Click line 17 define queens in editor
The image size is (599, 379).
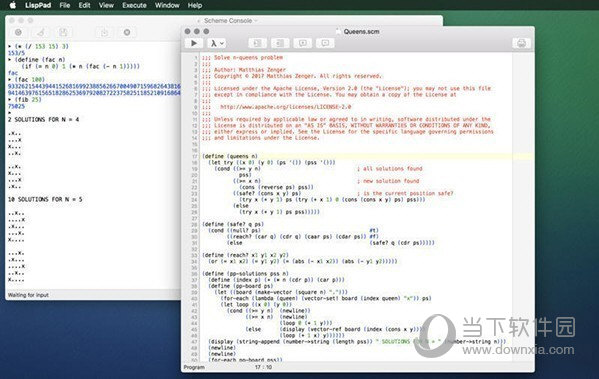click(x=230, y=156)
